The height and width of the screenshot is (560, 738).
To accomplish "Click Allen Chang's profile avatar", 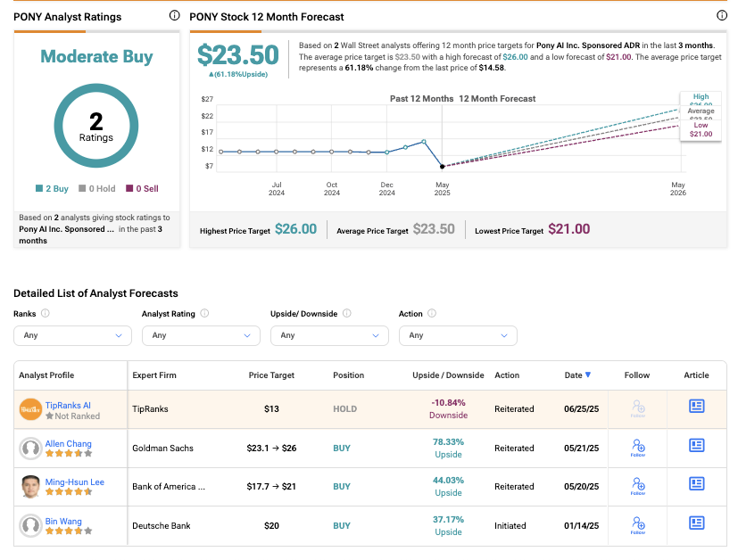I will (x=30, y=449).
